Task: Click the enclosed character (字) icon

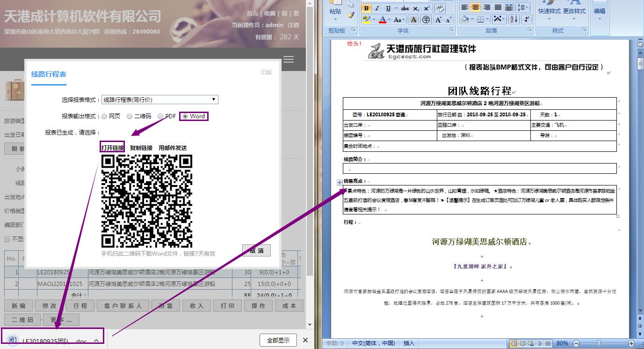Action: (x=426, y=20)
